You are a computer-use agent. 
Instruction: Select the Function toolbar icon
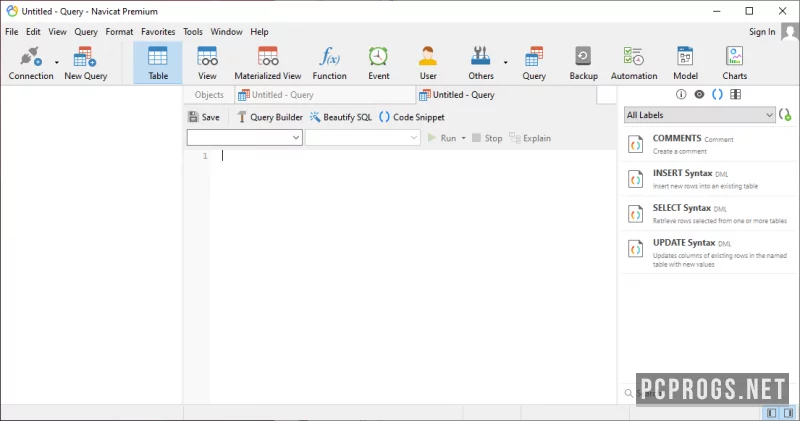pyautogui.click(x=330, y=63)
